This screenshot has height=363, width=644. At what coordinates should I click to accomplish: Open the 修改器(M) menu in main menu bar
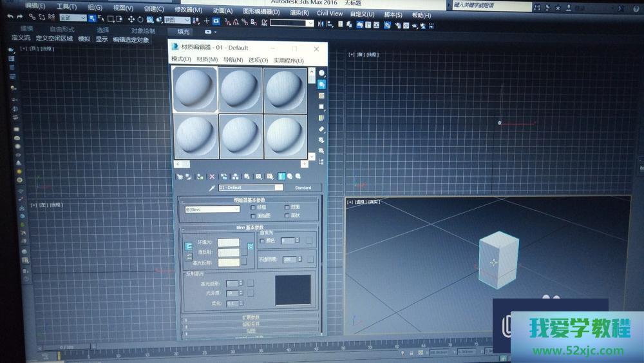coord(188,8)
